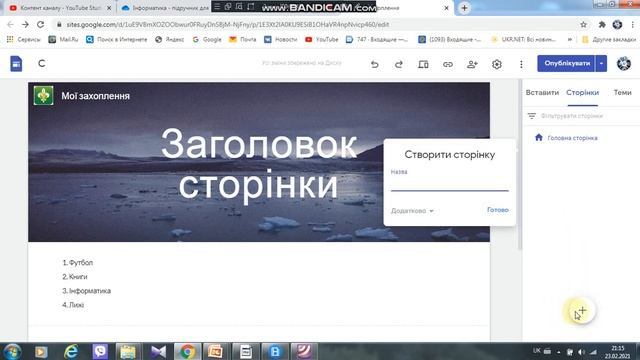Show more bookmarks chevron
Viewport: 640px width, 360px height.
(569, 40)
